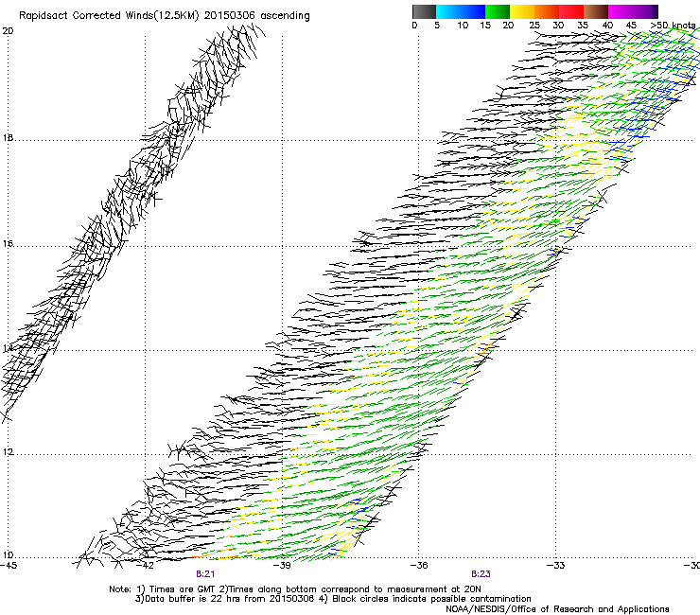The width and height of the screenshot is (700, 615).
Task: Click the latitude label 10
Action: coord(8,555)
